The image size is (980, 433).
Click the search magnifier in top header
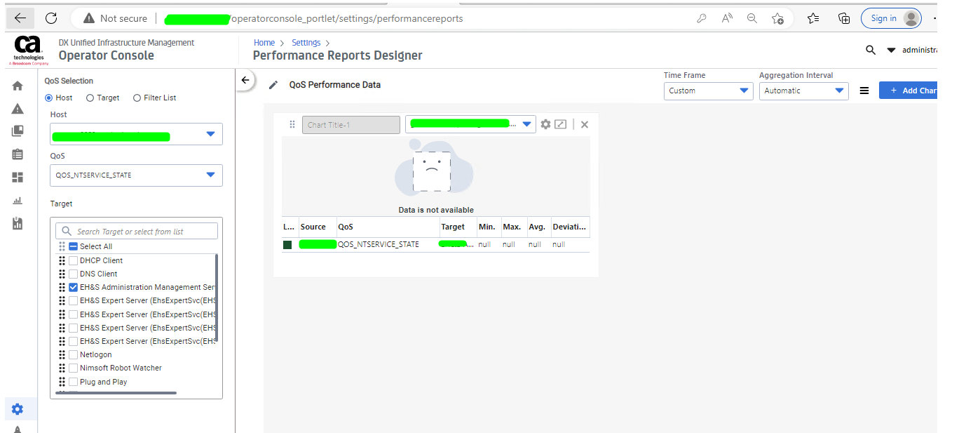871,50
